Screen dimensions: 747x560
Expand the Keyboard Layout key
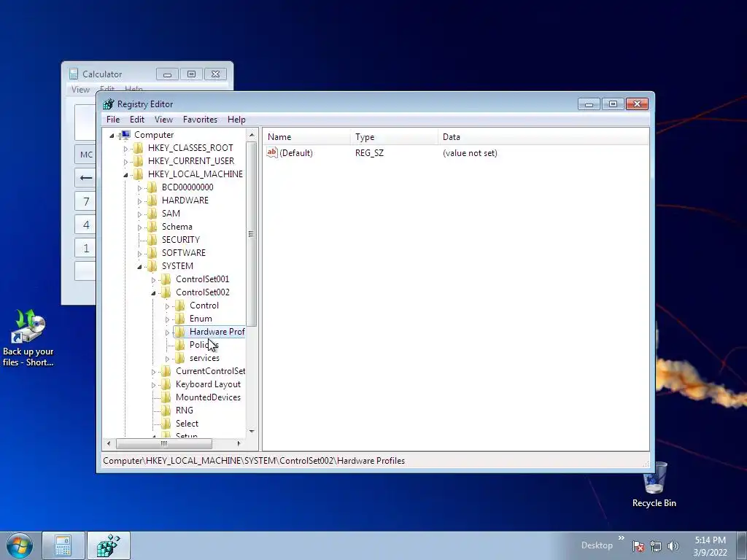point(153,385)
